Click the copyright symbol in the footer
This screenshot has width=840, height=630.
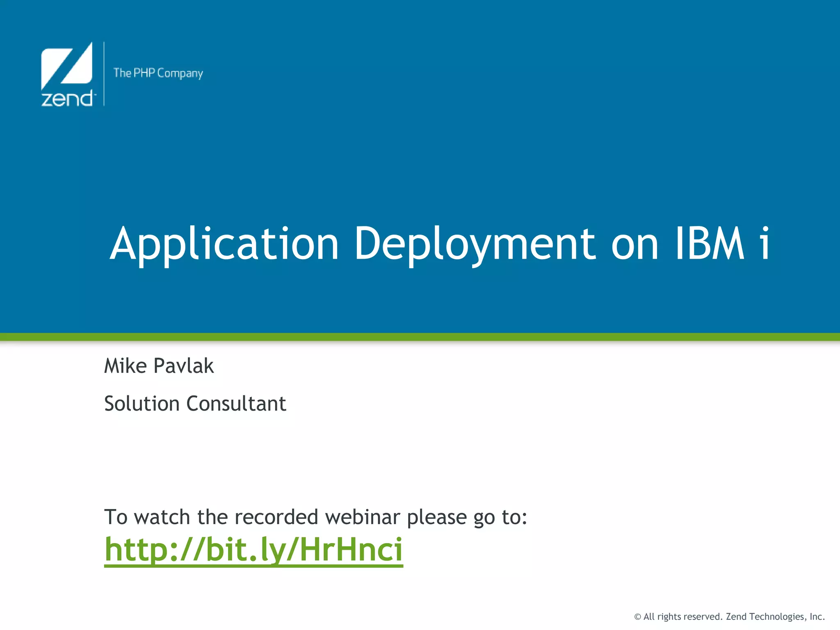637,617
